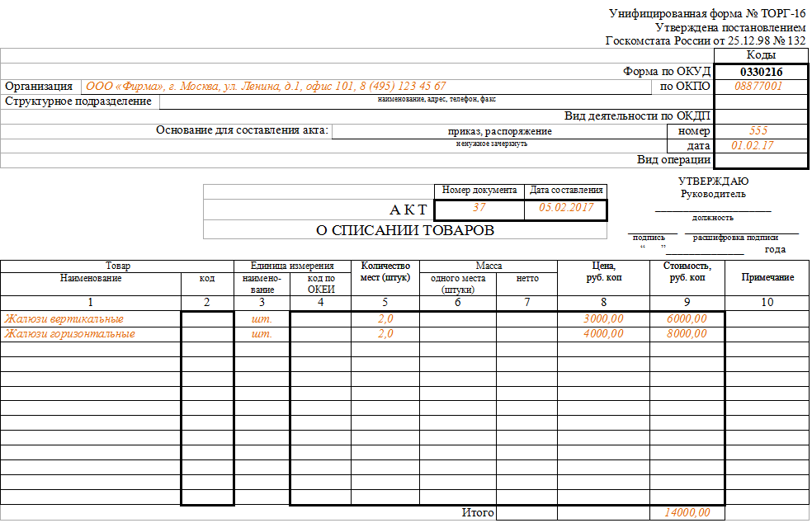Viewport: 812px width, 523px height.
Task: Click the order дата cell 01.02.17
Action: 759,145
